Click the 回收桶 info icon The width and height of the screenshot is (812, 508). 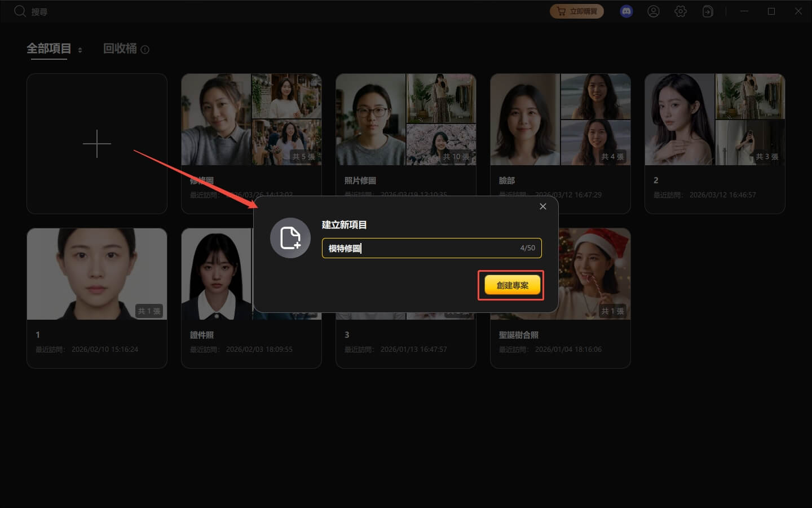coord(145,50)
